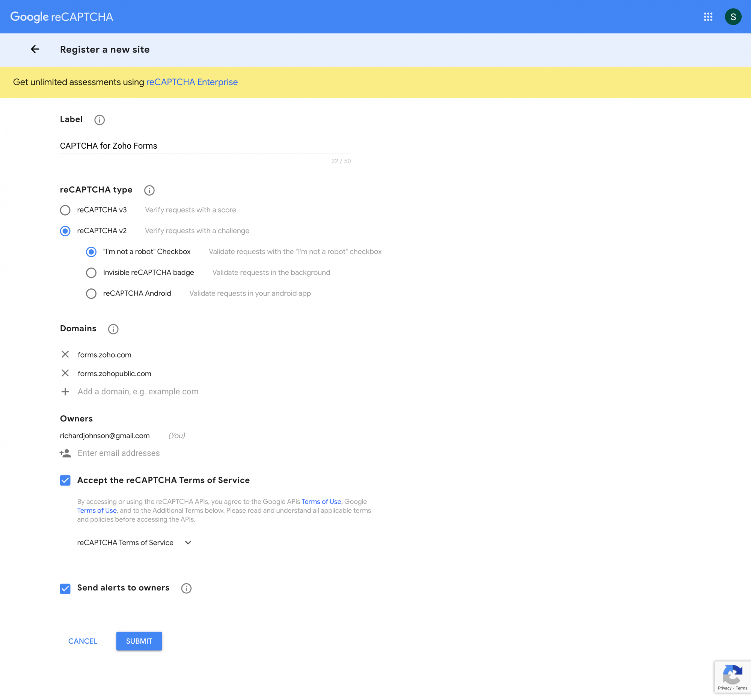This screenshot has height=700, width=751.
Task: Select the reCAPTCHA v3 radio button
Action: (x=65, y=210)
